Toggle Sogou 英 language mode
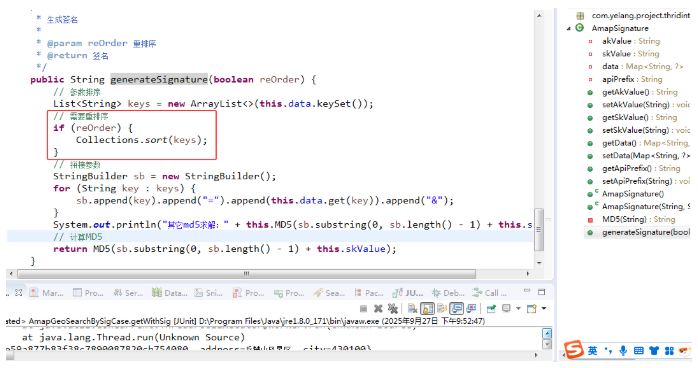Viewport: 698px width, 368px height. pyautogui.click(x=592, y=351)
